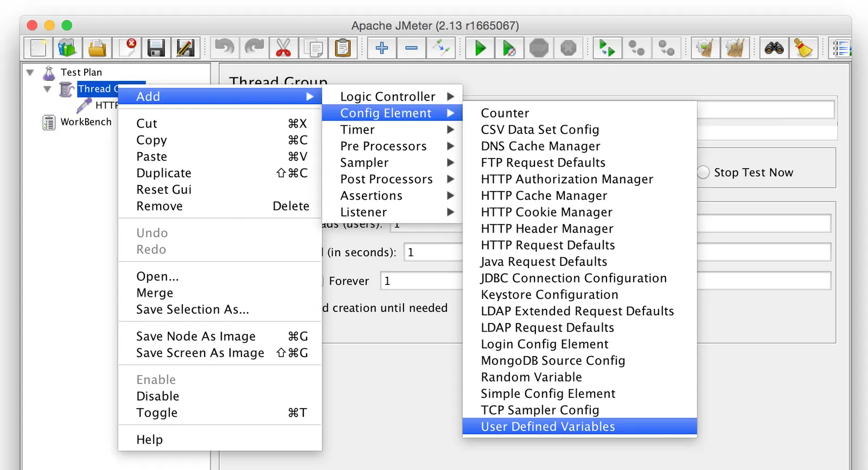This screenshot has height=470, width=868.
Task: Click Remote Stop All icon
Action: click(636, 48)
